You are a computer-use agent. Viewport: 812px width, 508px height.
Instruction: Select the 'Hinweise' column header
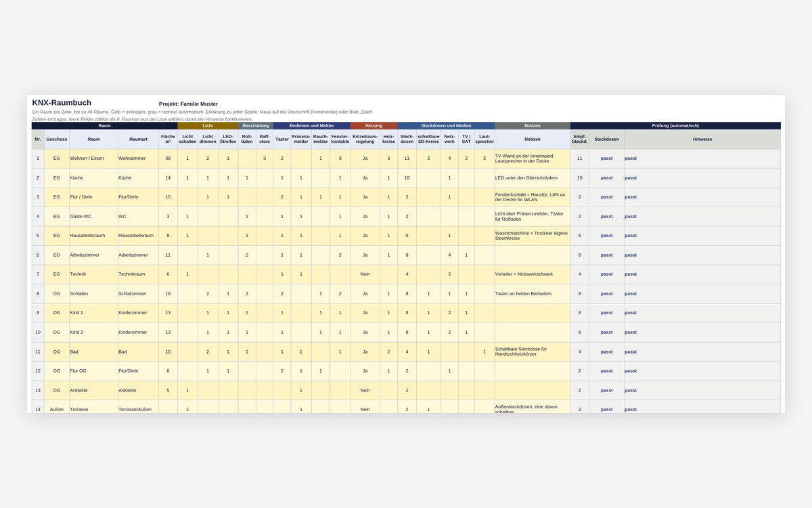702,139
